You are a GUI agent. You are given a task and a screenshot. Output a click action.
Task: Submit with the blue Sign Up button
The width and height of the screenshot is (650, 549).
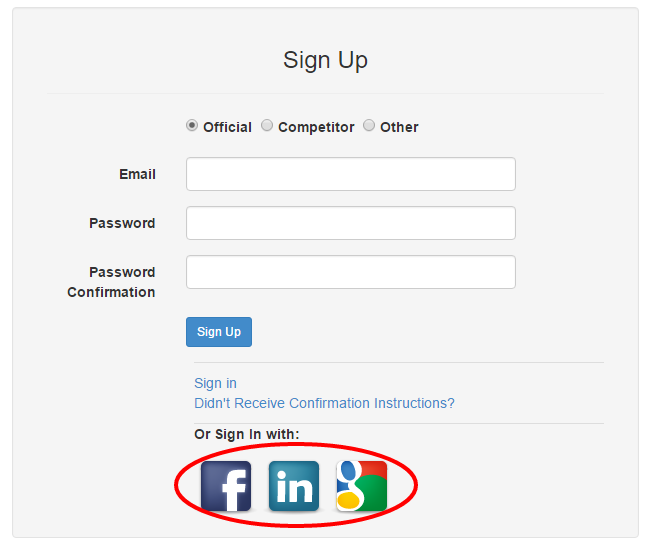(219, 332)
